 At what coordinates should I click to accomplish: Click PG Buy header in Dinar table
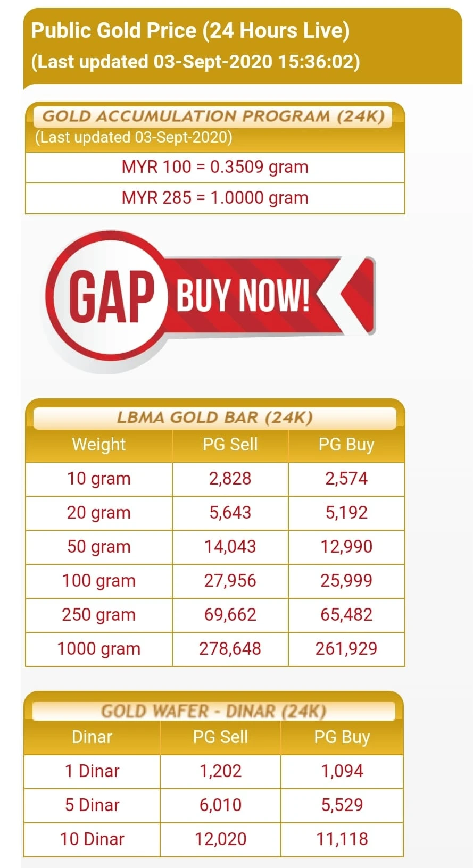[342, 737]
